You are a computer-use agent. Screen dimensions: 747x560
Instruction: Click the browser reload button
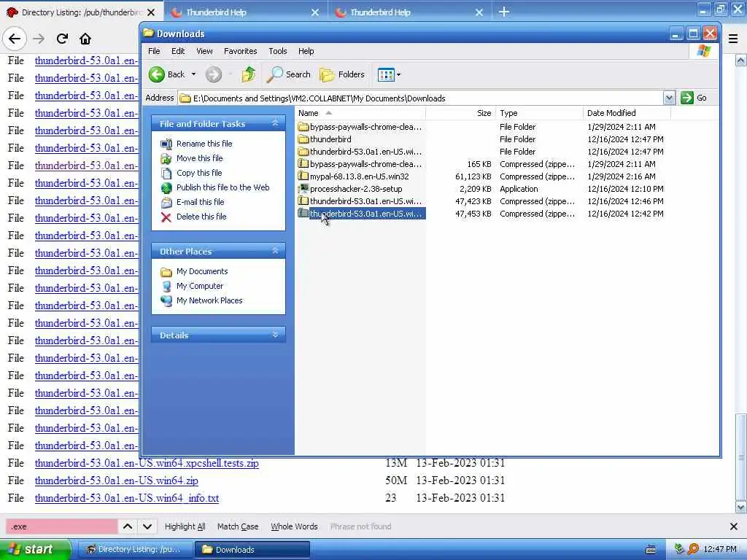pyautogui.click(x=62, y=39)
